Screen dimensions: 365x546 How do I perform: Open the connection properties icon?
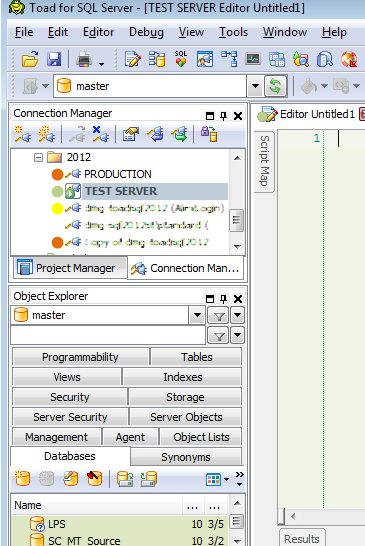pyautogui.click(x=130, y=134)
